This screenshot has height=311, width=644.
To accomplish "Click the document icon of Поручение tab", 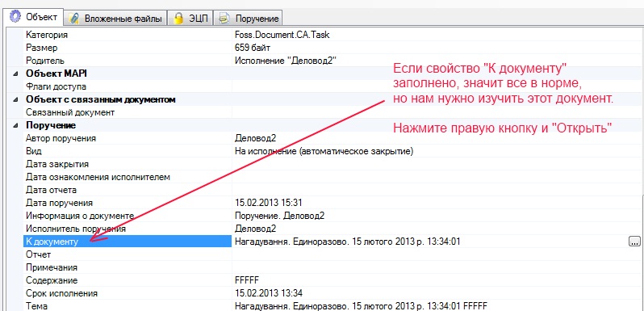I will pyautogui.click(x=224, y=18).
